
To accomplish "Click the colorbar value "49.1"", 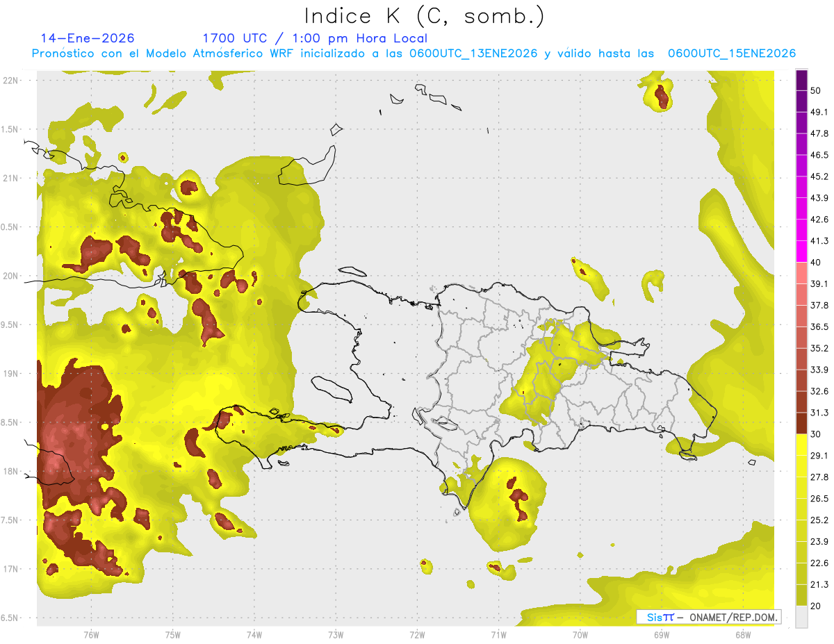I will pos(819,112).
